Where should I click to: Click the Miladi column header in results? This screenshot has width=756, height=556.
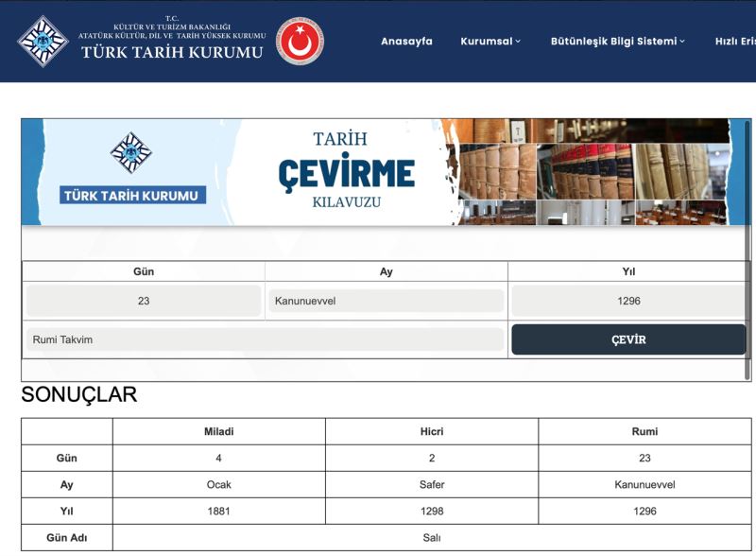[x=218, y=431]
